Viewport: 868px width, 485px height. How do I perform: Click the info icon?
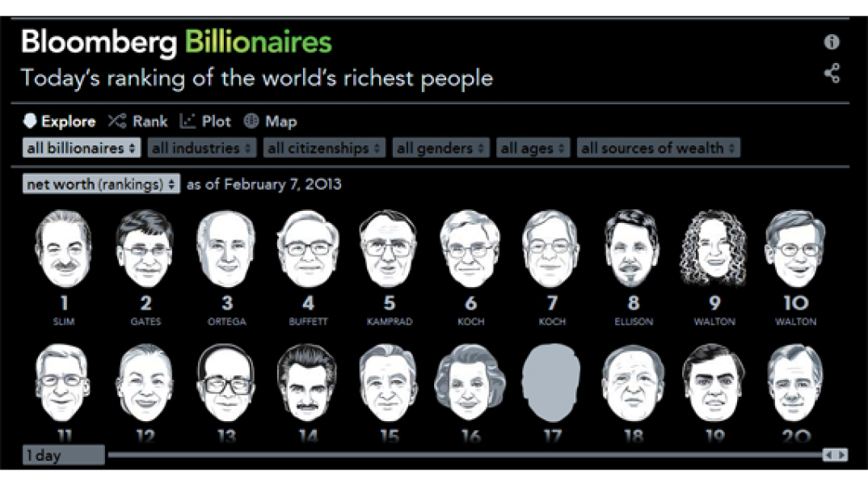tap(832, 42)
